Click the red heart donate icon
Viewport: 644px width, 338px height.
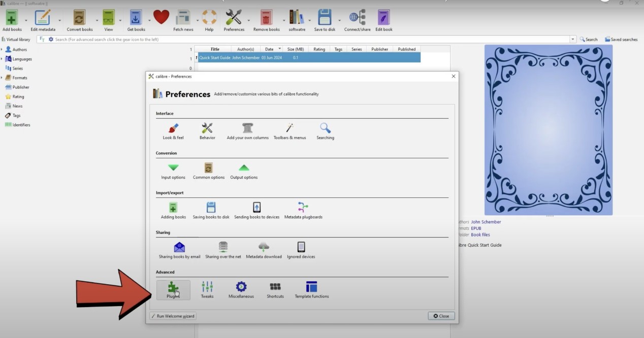coord(161,17)
